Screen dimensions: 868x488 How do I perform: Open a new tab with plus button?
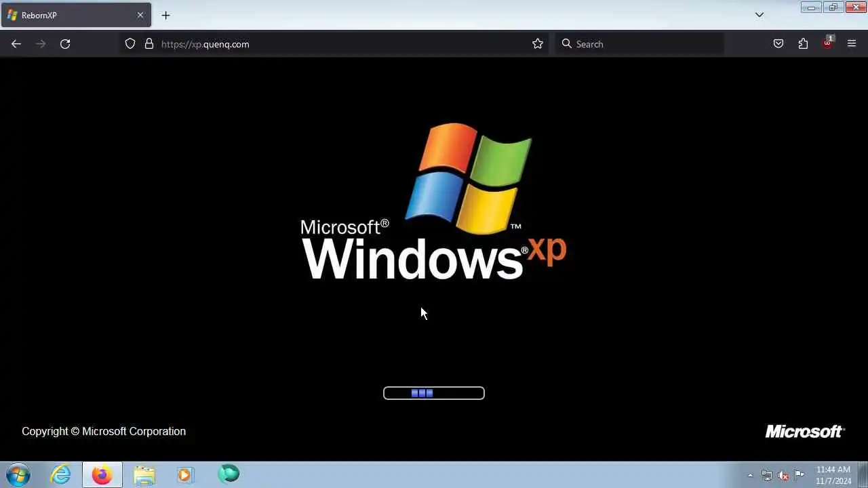pyautogui.click(x=166, y=15)
